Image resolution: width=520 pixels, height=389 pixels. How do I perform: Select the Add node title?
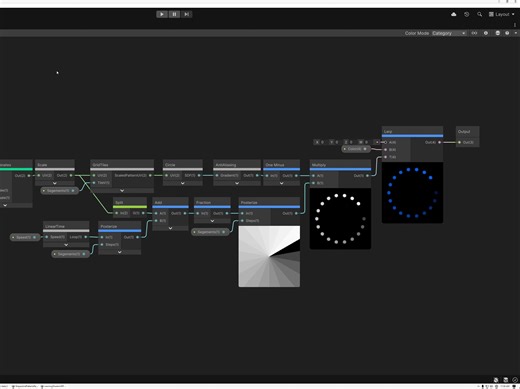point(158,202)
